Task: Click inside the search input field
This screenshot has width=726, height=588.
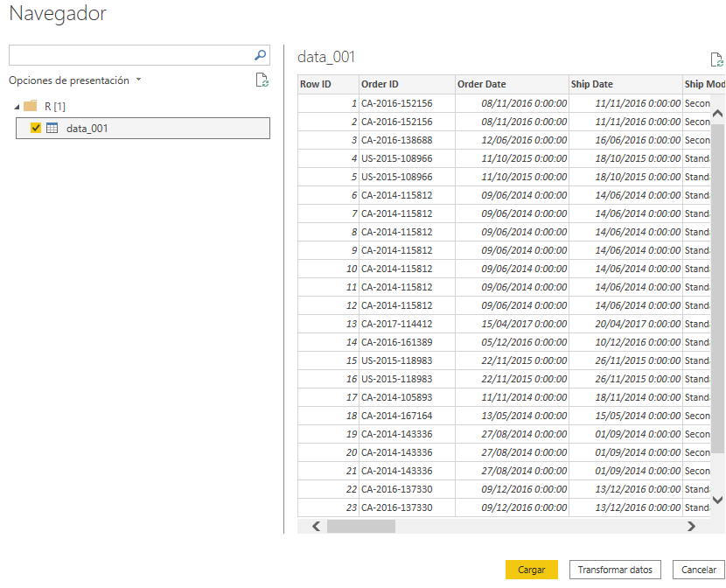Action: point(131,54)
